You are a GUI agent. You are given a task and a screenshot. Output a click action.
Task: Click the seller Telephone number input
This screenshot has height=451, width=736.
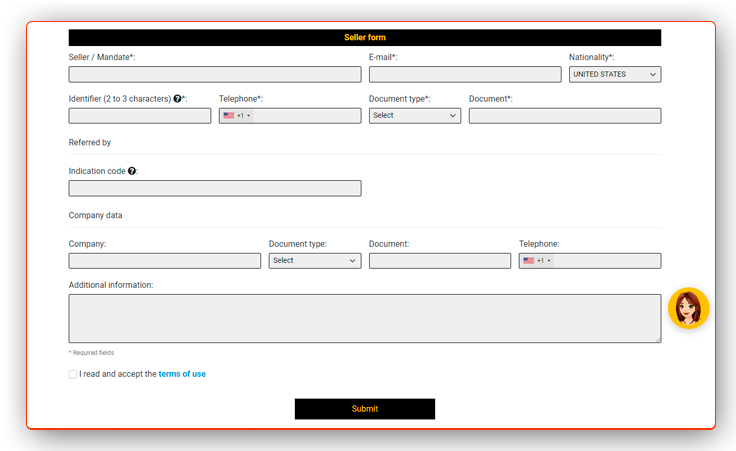click(x=307, y=115)
